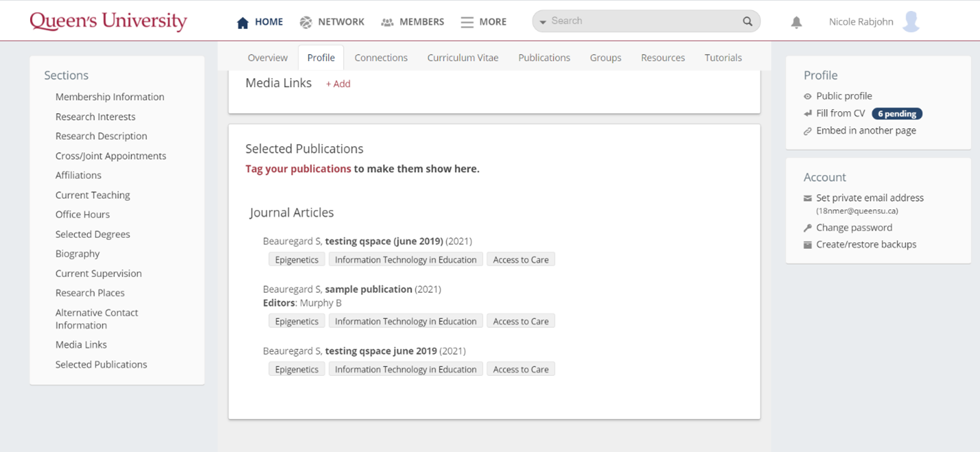
Task: Expand the search filter dropdown arrow
Action: click(543, 22)
